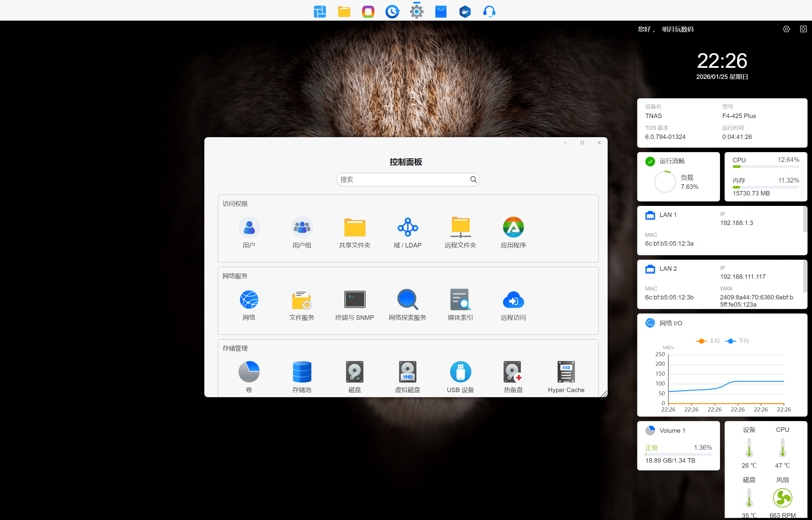The height and width of the screenshot is (520, 812).
Task: Open the 虚拟磁盘 VHD icon
Action: (x=407, y=372)
